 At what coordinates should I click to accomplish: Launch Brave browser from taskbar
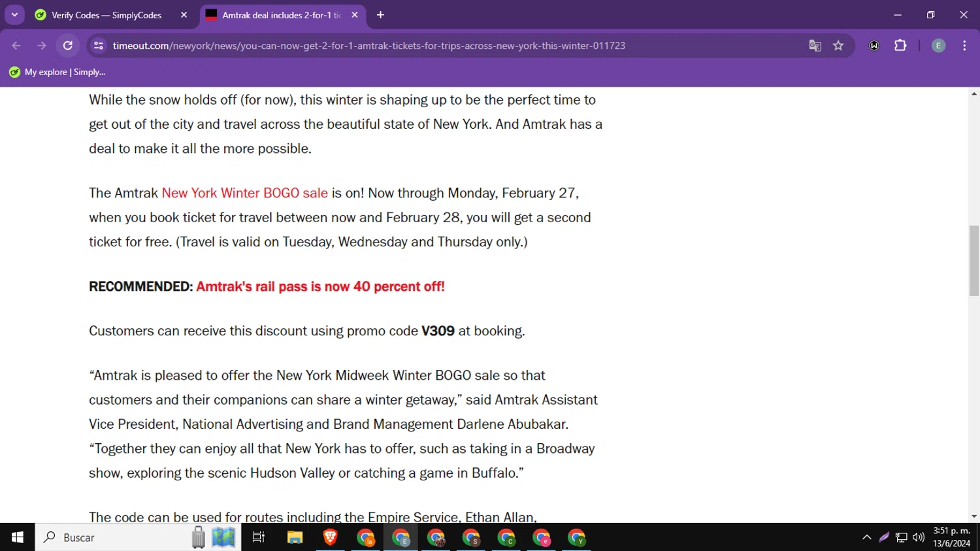pos(330,537)
